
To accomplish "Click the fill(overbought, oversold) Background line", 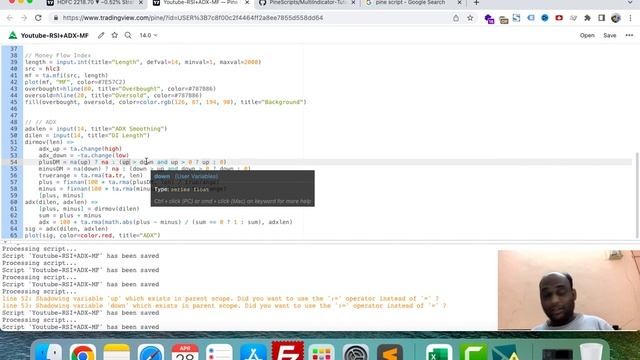I will [165, 102].
